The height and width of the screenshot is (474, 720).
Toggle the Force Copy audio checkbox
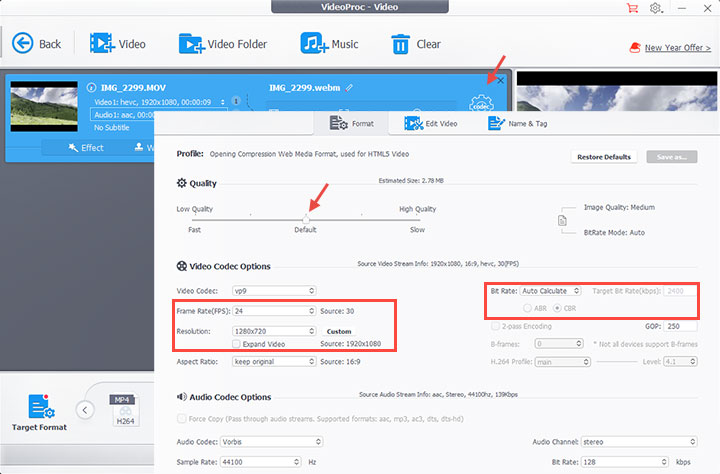(182, 418)
